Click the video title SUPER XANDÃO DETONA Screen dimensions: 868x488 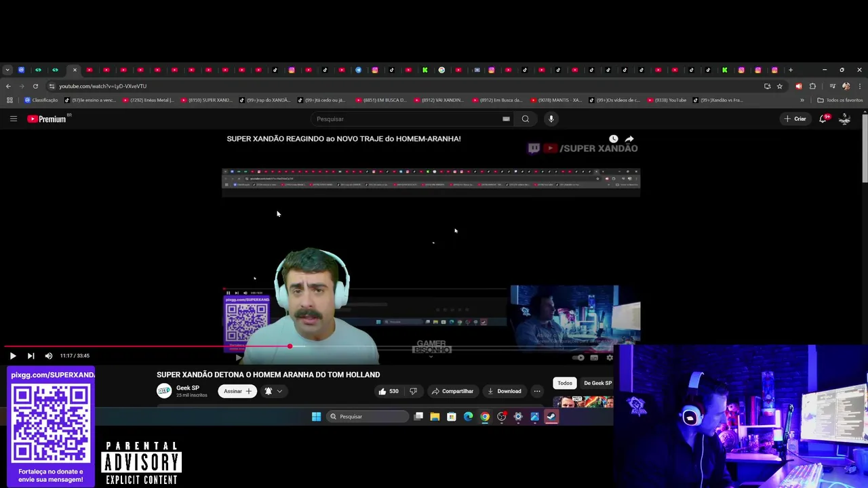268,374
